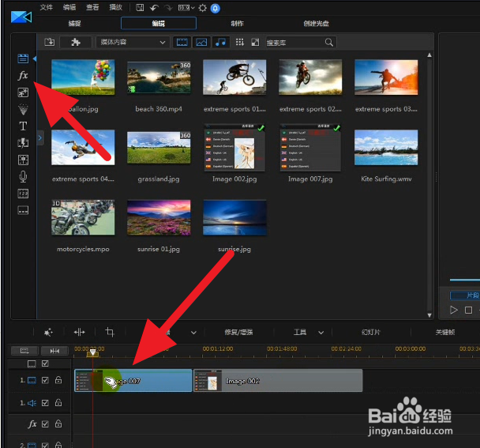Toggle the topmost timeline checkbox above the tracks
The width and height of the screenshot is (480, 448).
(45, 363)
